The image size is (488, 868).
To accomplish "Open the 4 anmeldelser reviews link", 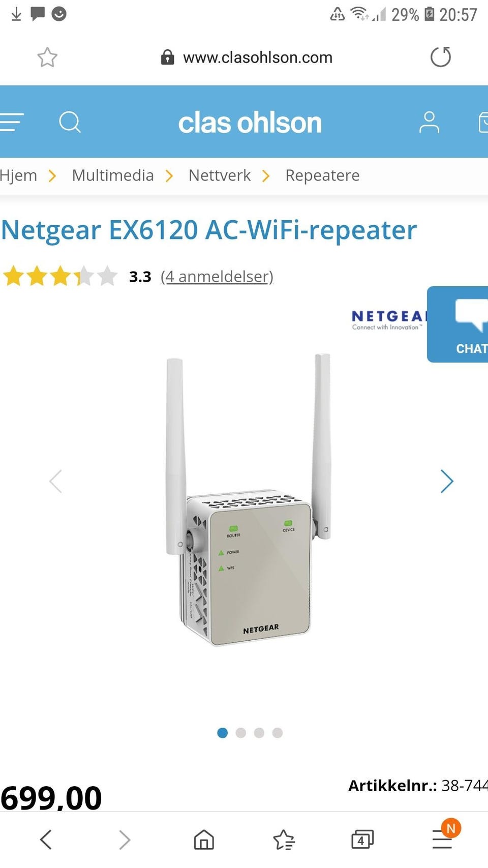I will pyautogui.click(x=217, y=277).
